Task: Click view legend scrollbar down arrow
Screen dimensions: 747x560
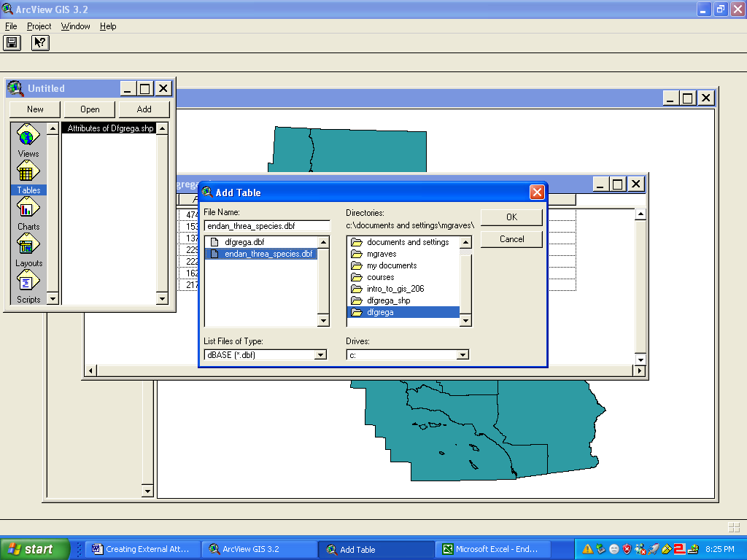Action: point(147,491)
